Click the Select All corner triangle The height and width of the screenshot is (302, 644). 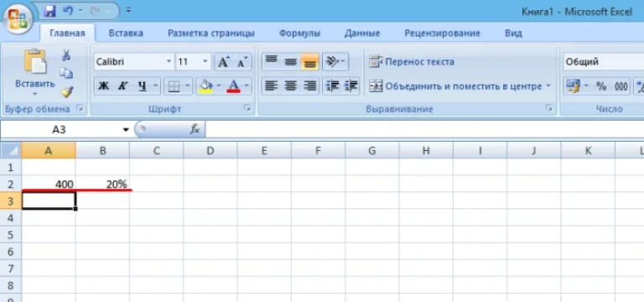click(11, 151)
